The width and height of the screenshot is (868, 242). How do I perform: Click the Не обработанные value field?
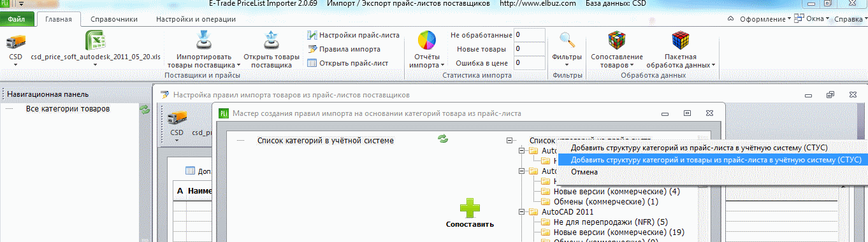tap(529, 34)
